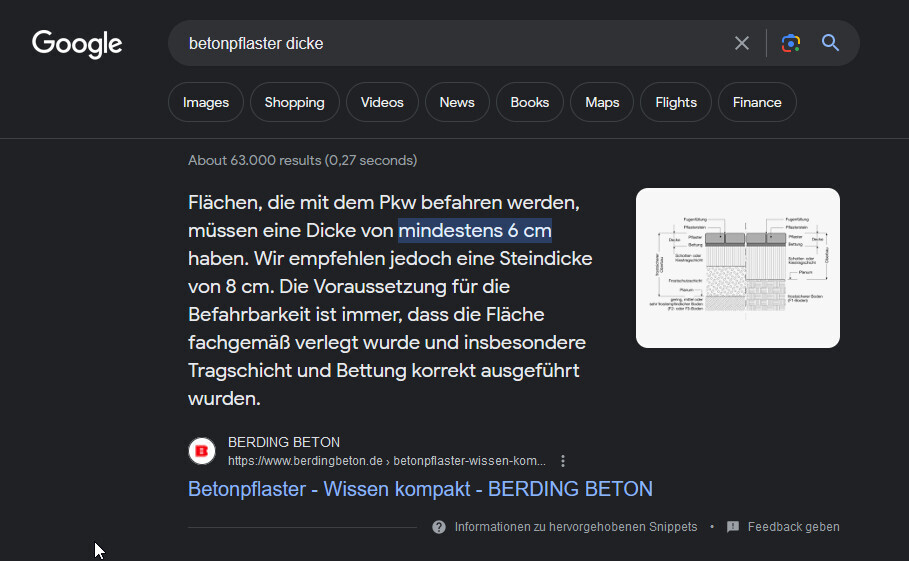Image resolution: width=909 pixels, height=561 pixels.
Task: Select the Flights filter chip
Action: click(x=676, y=102)
